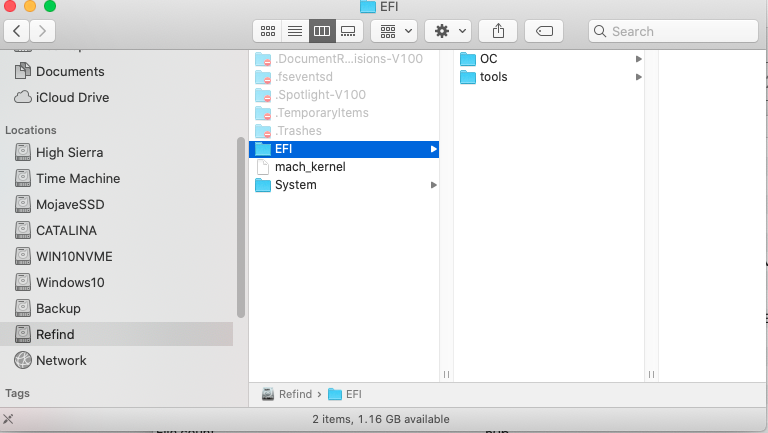Viewport: 768px width, 433px height.
Task: Switch to list view
Action: (x=295, y=31)
